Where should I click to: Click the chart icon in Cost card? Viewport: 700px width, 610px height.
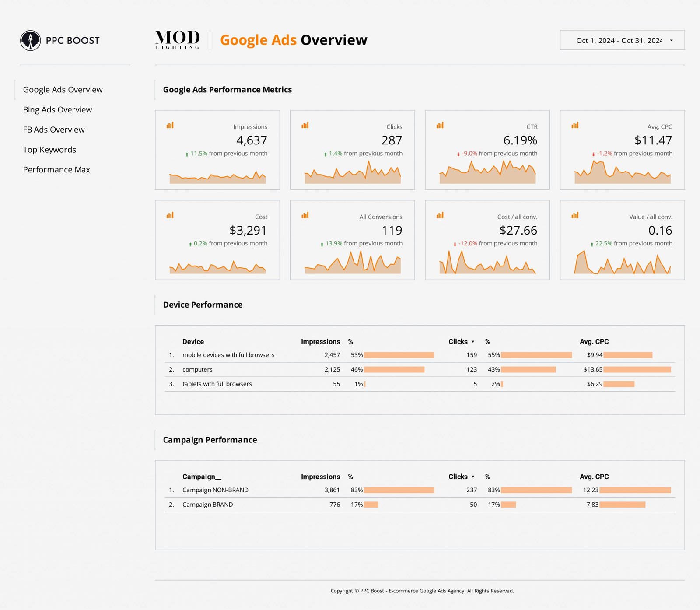[170, 215]
